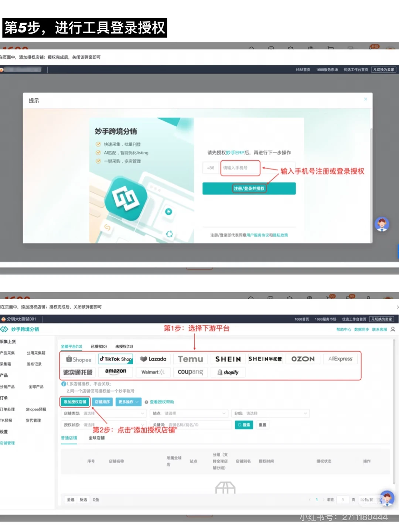Click the 注册/登录并授权 button
The width and height of the screenshot is (399, 532).
click(x=249, y=188)
